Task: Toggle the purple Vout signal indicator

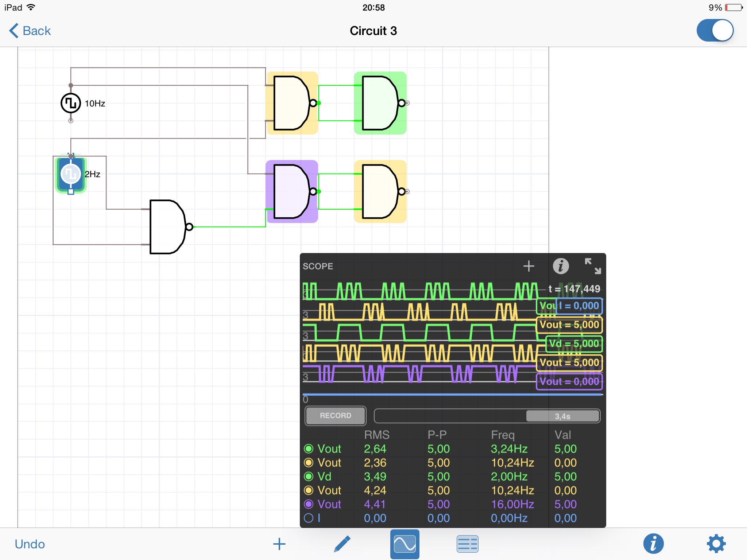Action: (309, 504)
